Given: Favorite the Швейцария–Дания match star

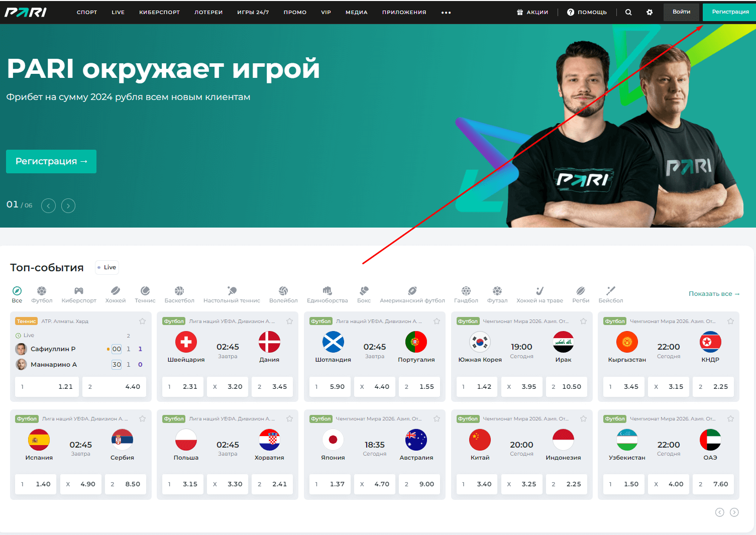Looking at the screenshot, I should [x=289, y=321].
